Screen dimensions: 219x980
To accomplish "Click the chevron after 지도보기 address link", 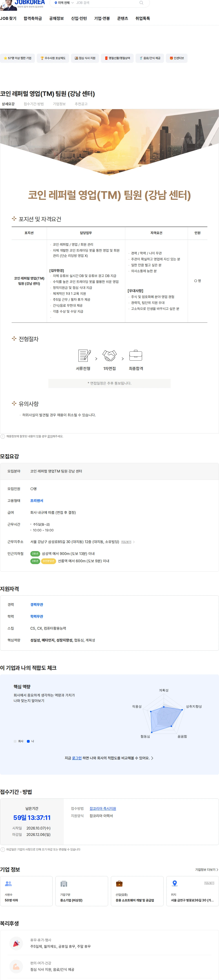I will (134, 542).
